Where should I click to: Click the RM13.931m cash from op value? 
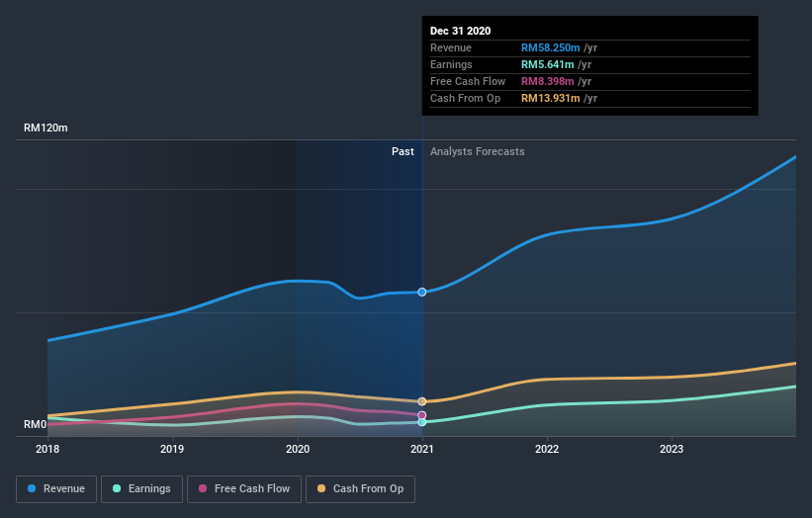coord(551,98)
